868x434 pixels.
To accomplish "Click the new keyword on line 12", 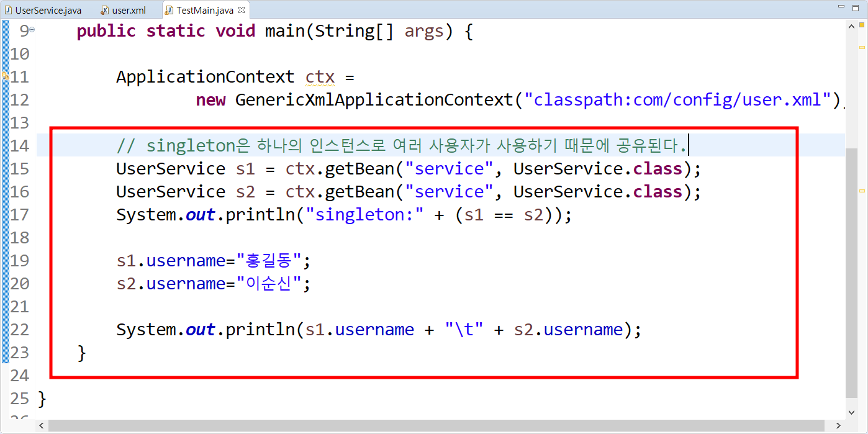I will click(210, 100).
